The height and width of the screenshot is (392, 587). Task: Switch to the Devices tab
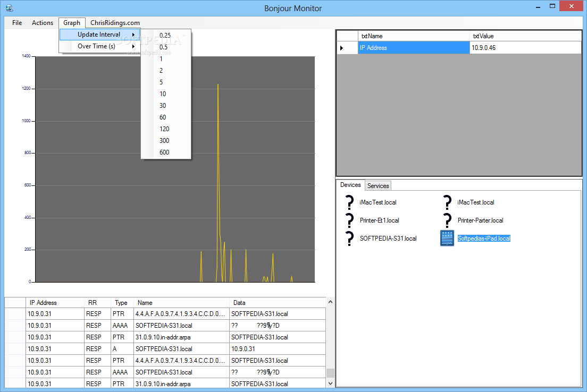pos(350,185)
